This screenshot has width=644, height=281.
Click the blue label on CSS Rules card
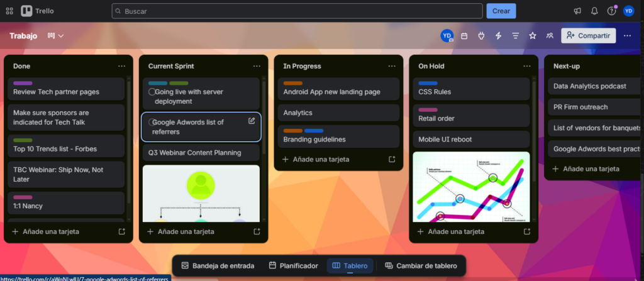click(x=428, y=84)
